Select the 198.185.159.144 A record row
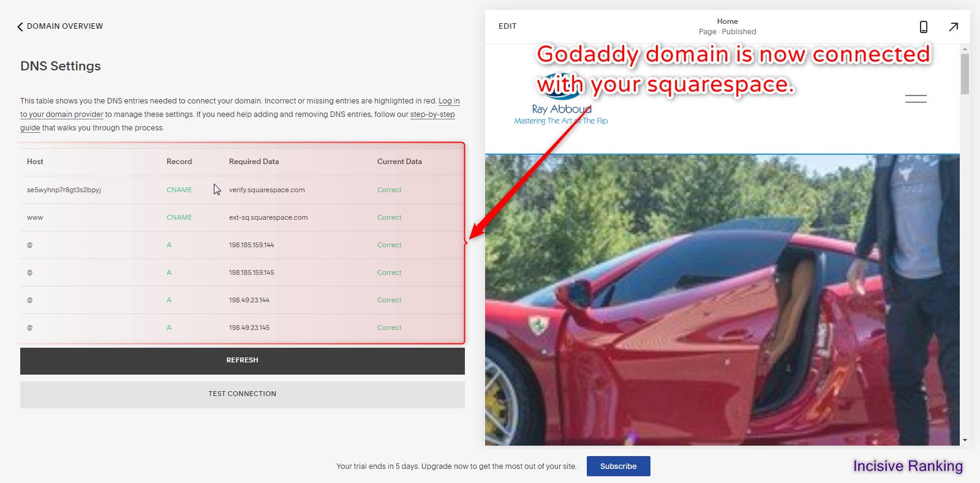 (242, 245)
